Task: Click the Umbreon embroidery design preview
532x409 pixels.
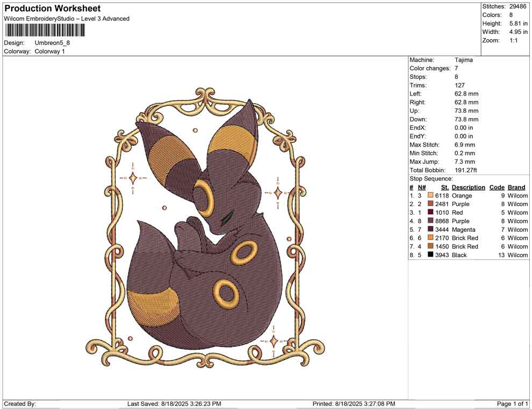Action: 205,228
